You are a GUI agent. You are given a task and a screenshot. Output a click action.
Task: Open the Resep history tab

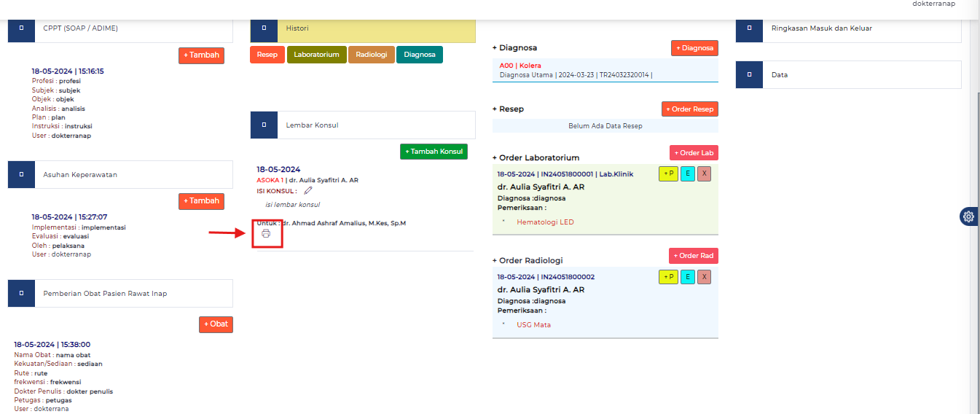point(267,55)
